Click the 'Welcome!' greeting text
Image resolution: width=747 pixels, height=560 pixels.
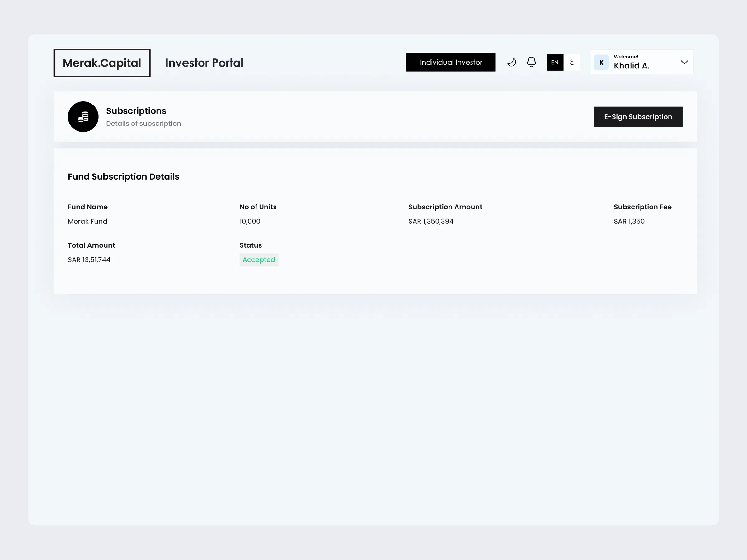point(626,57)
